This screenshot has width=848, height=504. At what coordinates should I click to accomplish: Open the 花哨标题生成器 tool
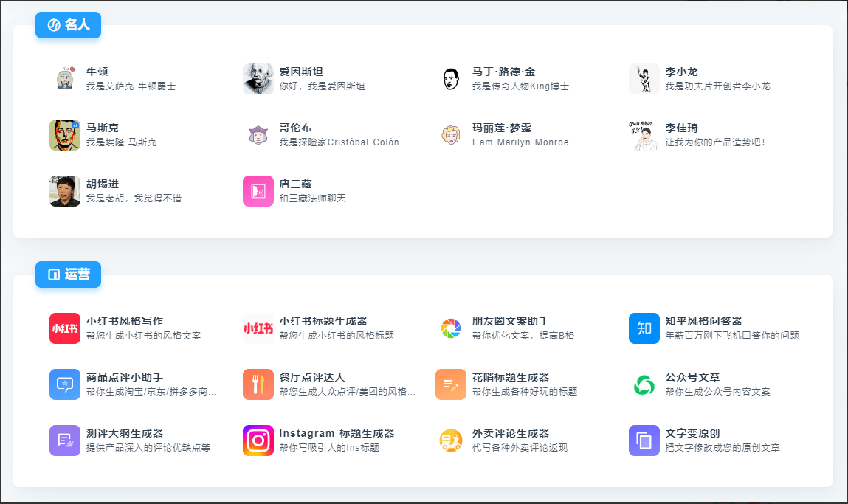point(451,384)
